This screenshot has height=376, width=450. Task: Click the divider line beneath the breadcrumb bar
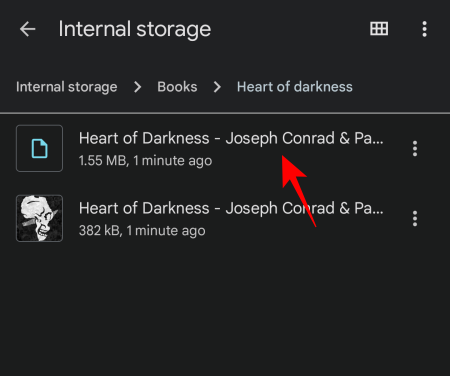tap(225, 113)
